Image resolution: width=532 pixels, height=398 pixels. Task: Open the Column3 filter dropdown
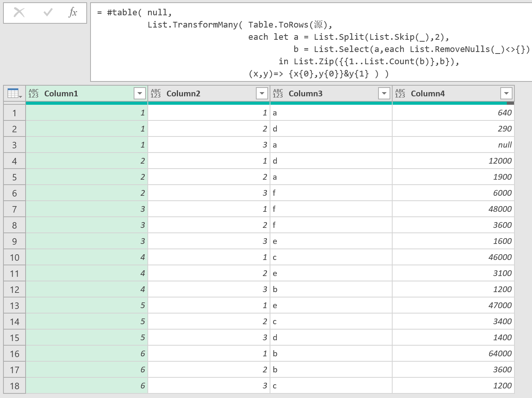coord(384,93)
